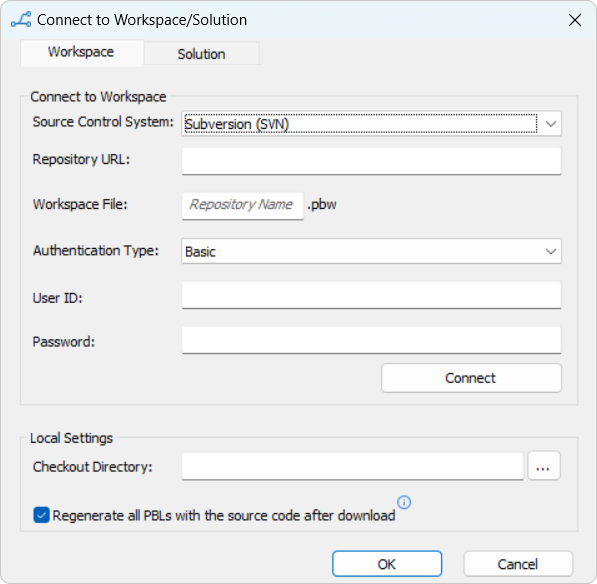
Task: Focus the User ID input field
Action: pyautogui.click(x=371, y=295)
